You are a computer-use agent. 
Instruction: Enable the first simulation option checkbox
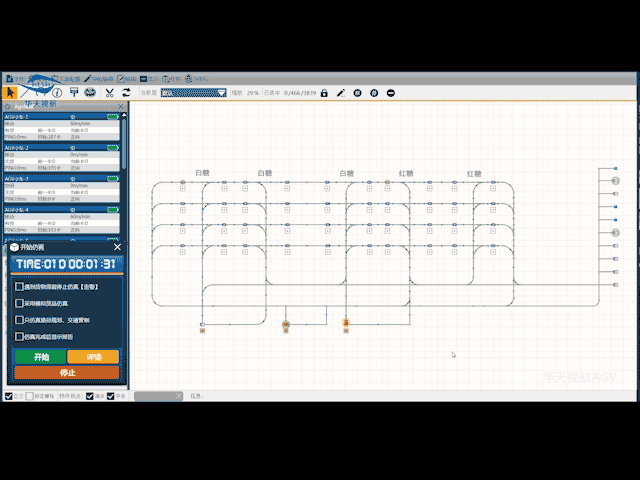click(x=20, y=286)
